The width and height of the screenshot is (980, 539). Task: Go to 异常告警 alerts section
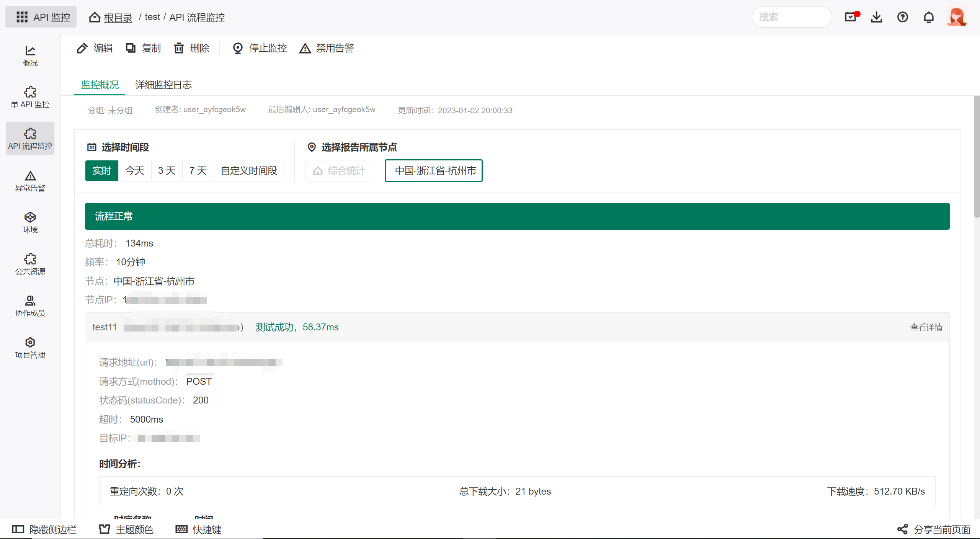point(30,181)
